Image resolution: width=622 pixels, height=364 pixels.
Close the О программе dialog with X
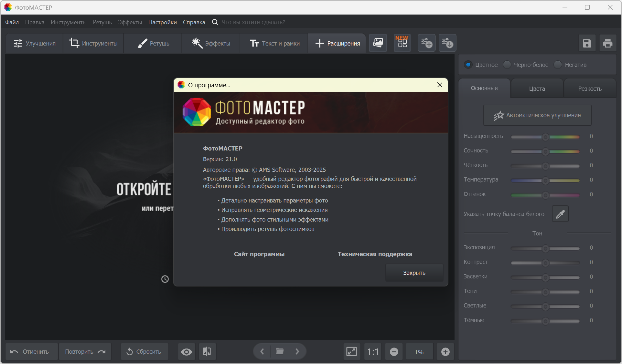(x=440, y=85)
